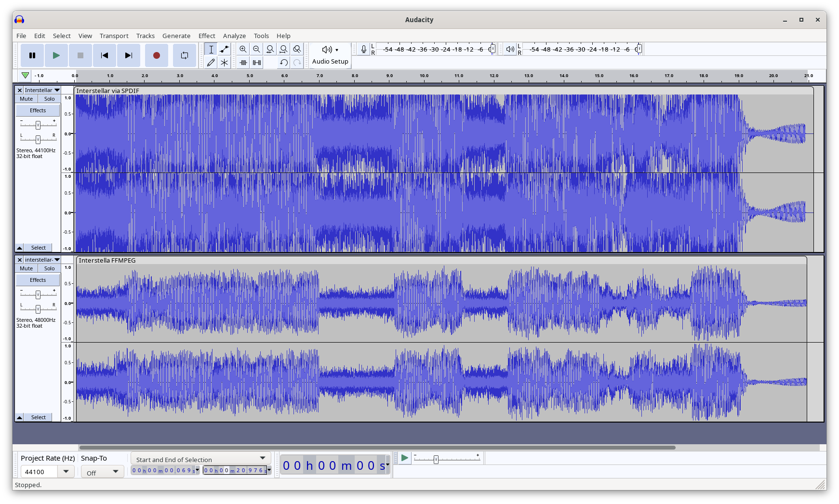839x504 pixels.
Task: Enable the Loop button
Action: (184, 55)
